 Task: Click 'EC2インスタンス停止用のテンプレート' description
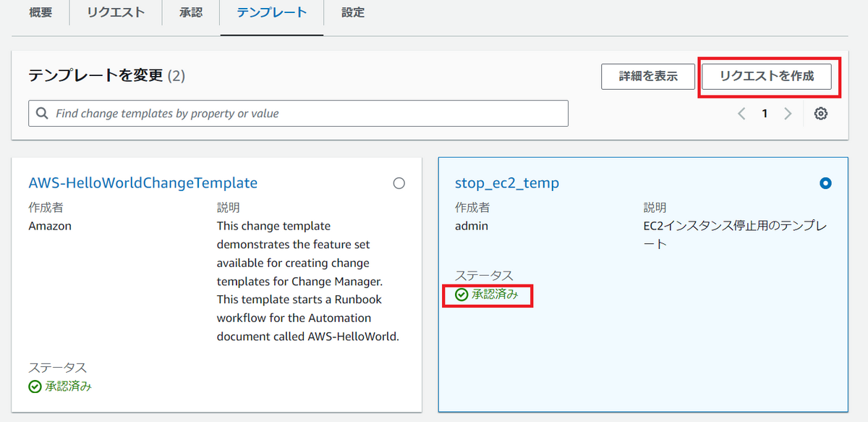pos(735,235)
